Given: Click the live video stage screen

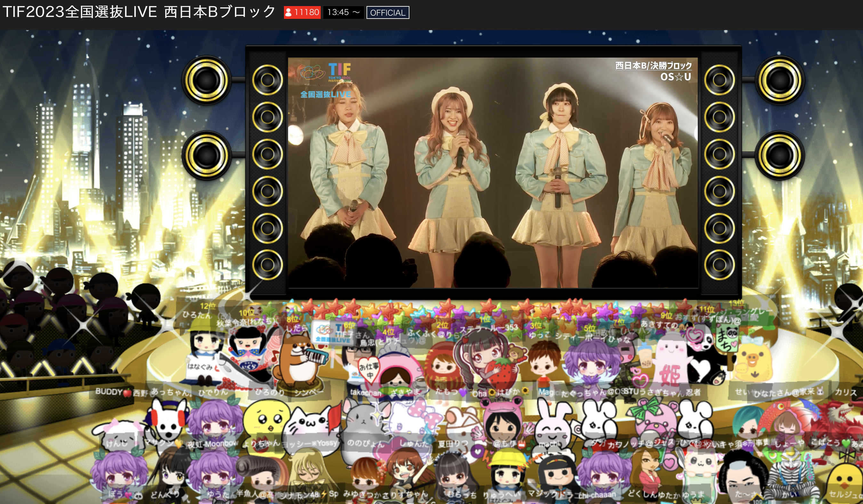Looking at the screenshot, I should (x=492, y=173).
